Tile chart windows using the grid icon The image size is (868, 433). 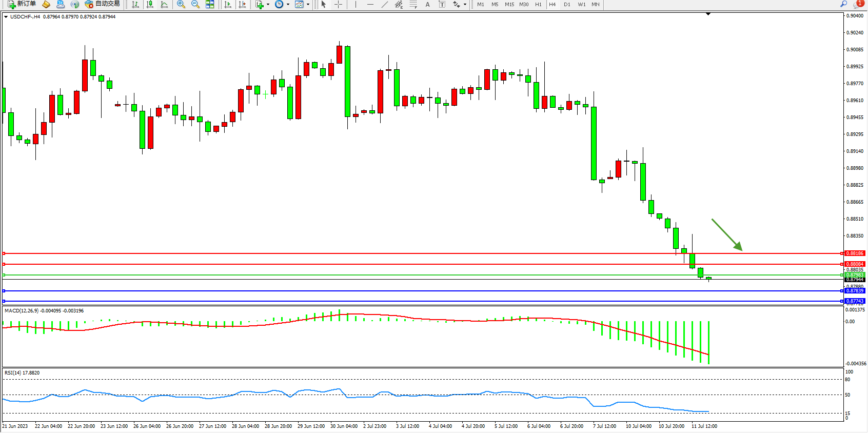pos(210,4)
